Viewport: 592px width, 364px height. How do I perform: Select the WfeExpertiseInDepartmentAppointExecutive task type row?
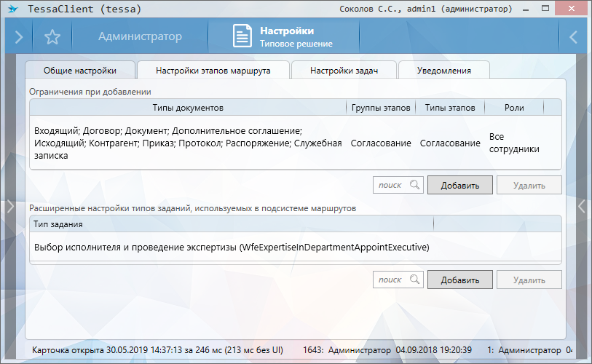coord(232,248)
